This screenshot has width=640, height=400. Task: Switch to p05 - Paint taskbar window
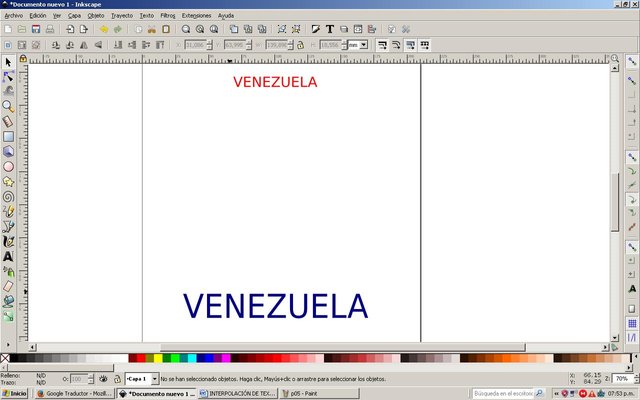coord(319,393)
